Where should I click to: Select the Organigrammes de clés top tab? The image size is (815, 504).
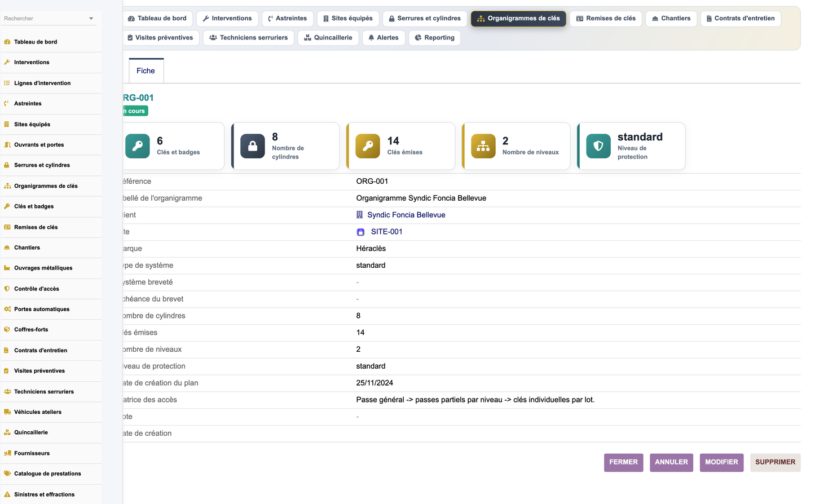pyautogui.click(x=518, y=19)
